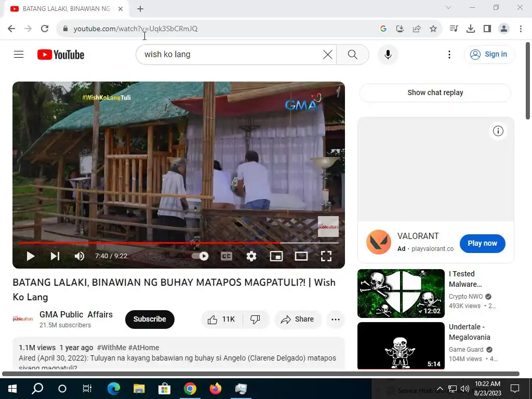The width and height of the screenshot is (532, 399).
Task: Play the video
Action: (31, 256)
